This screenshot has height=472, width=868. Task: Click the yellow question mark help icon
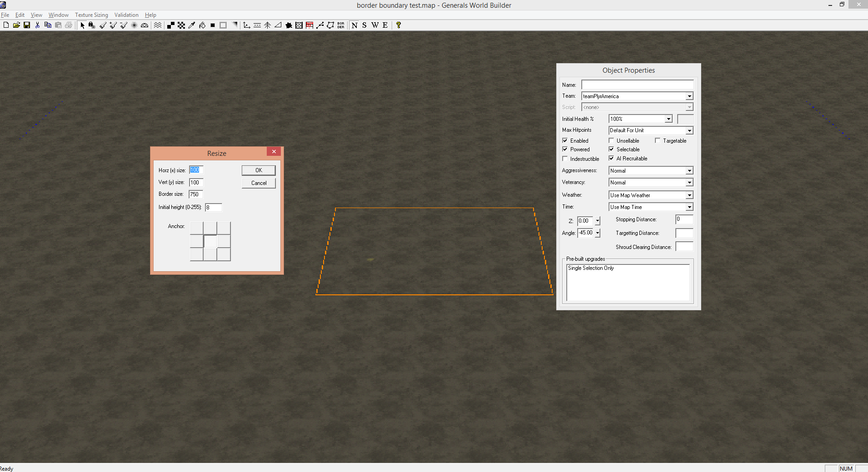[399, 25]
